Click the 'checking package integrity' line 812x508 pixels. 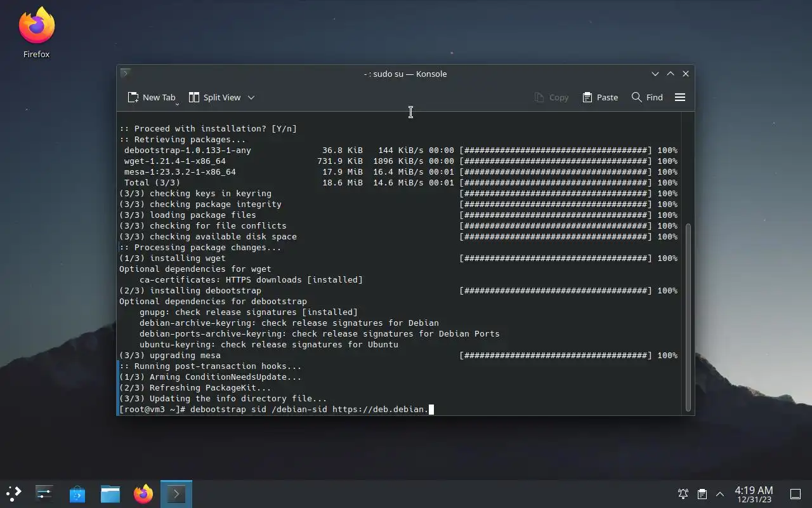pos(398,204)
